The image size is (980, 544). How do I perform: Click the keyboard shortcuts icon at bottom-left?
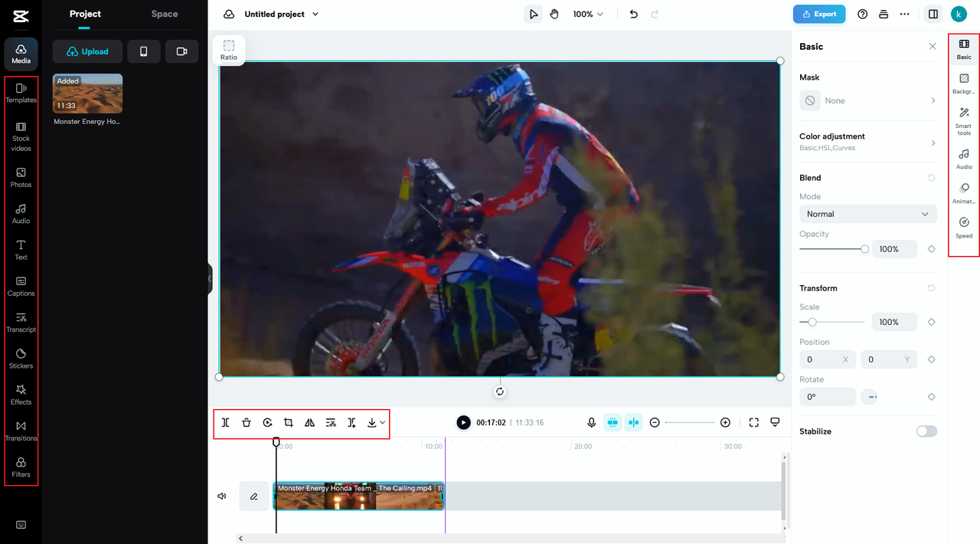(21, 525)
